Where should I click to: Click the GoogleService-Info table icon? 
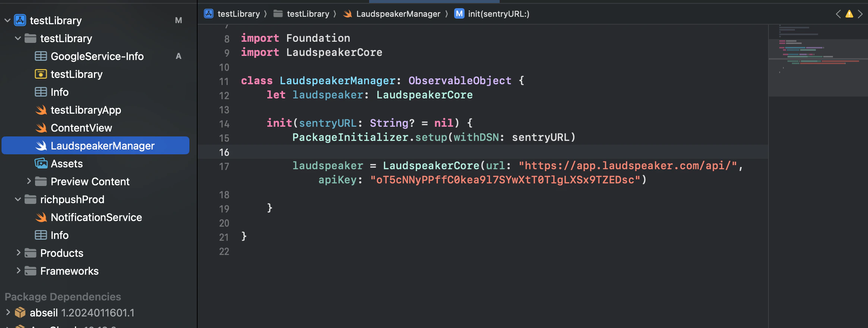pos(41,56)
